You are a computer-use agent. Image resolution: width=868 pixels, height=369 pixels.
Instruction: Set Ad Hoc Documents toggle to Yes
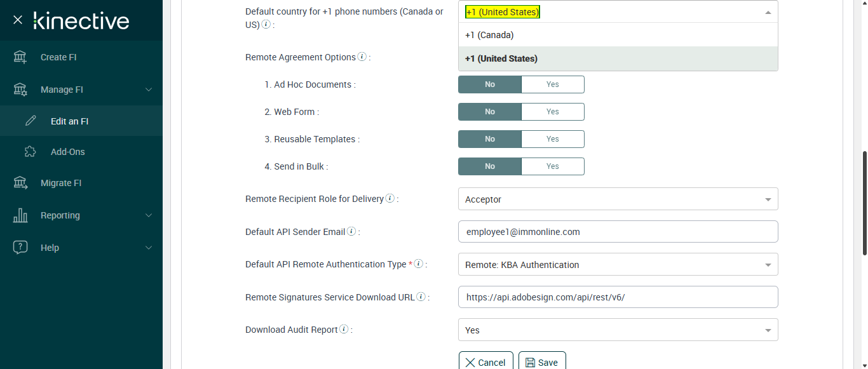pos(552,84)
